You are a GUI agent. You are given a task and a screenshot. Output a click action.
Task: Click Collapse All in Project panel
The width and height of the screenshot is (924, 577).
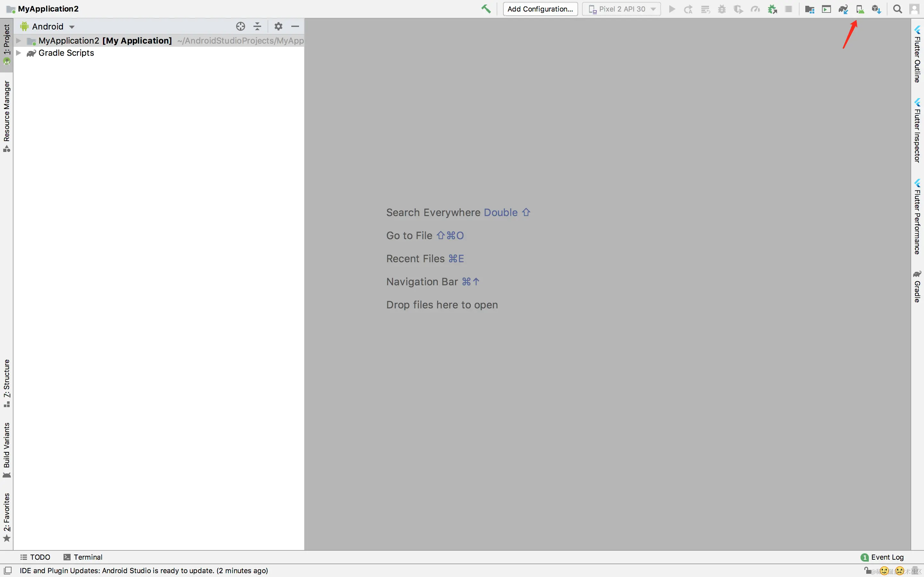tap(257, 26)
